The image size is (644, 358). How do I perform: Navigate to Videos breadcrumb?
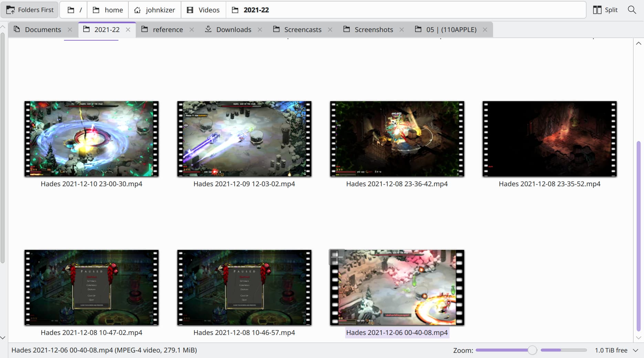203,10
